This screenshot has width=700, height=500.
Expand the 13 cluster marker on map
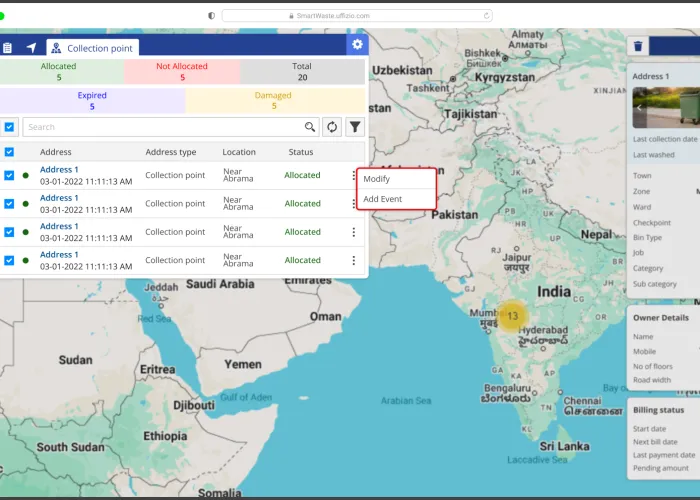(512, 316)
